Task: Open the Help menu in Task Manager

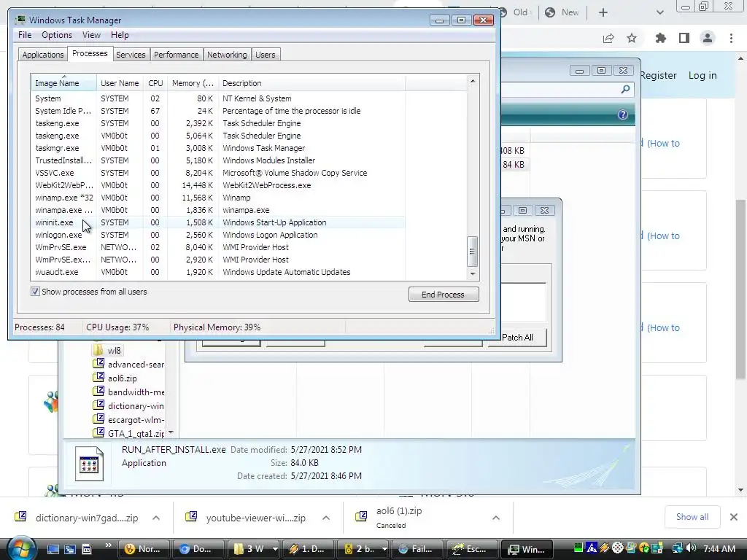Action: (120, 35)
